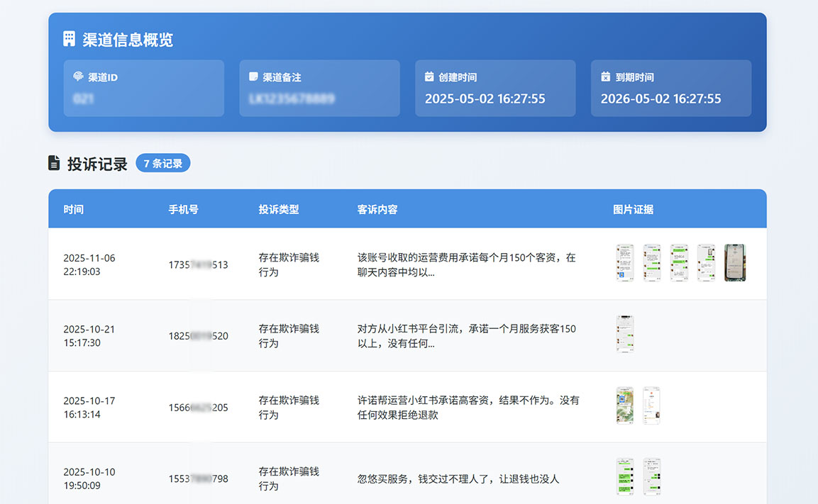
Task: Open the single evidence thumbnail in 2025-10-21 row
Action: pos(625,334)
